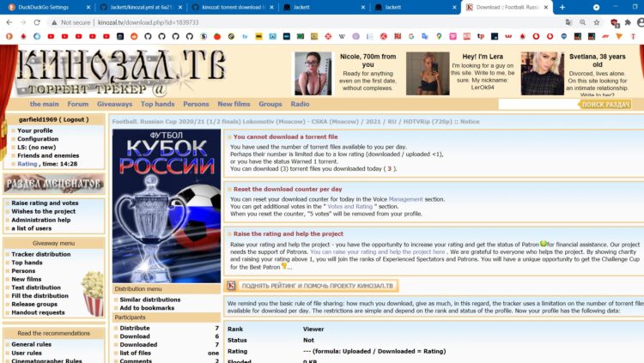Open Test distribution link
Image resolution: width=644 pixels, height=363 pixels.
[x=36, y=287]
